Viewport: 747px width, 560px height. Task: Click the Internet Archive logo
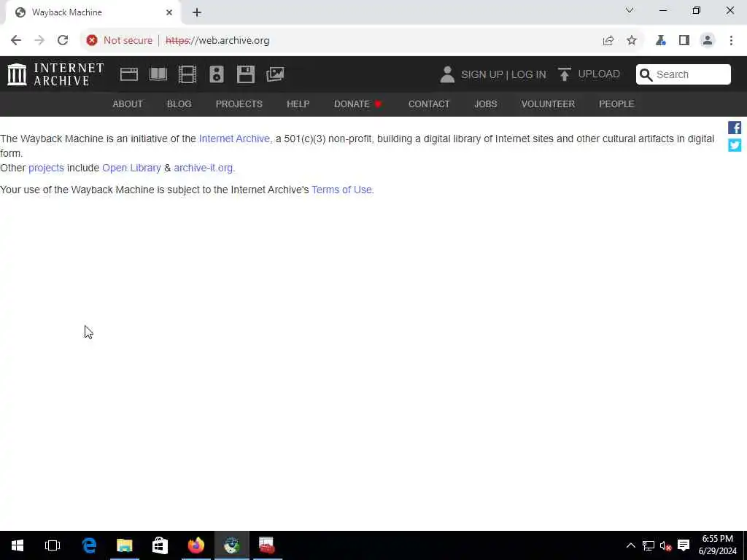55,74
